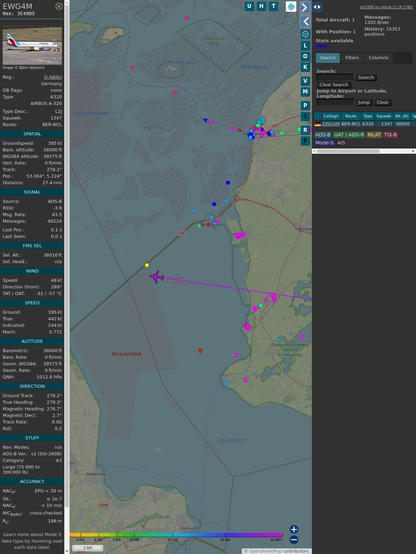Zoom in with the plus icon
Image resolution: width=416 pixels, height=554 pixels.
[x=294, y=529]
